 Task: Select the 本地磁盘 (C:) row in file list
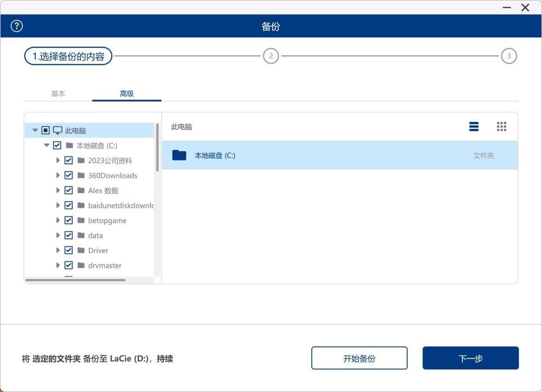point(340,155)
